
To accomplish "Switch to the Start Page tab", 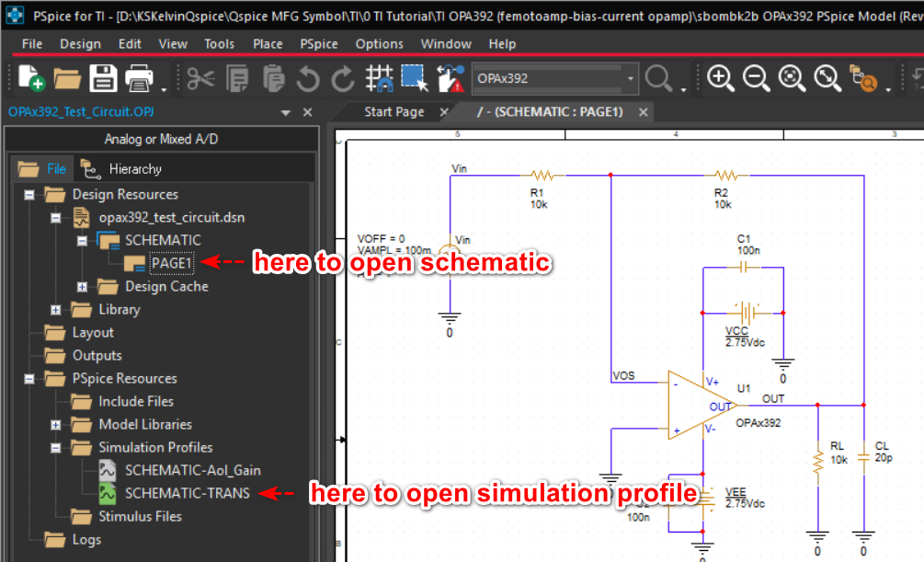I will tap(394, 111).
